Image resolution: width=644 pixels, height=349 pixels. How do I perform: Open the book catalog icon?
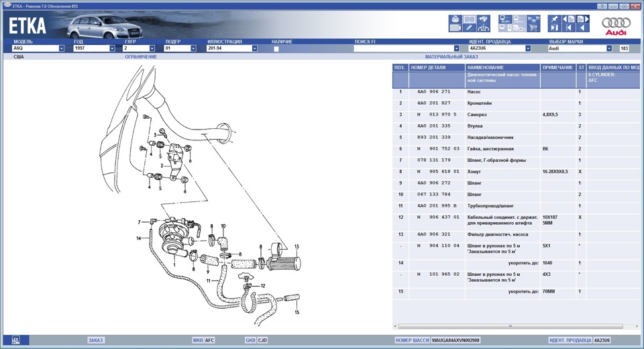(470, 19)
